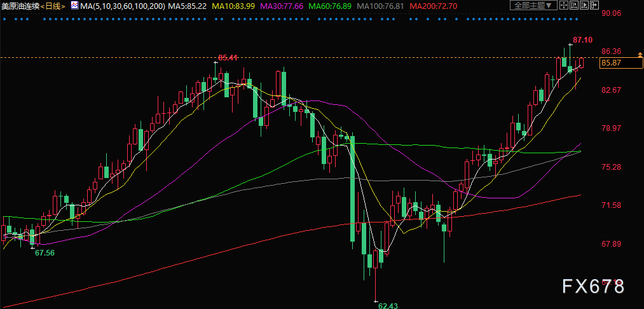644x309 pixels.
Task: Click the current price tag 85.87
Action: (x=621, y=63)
